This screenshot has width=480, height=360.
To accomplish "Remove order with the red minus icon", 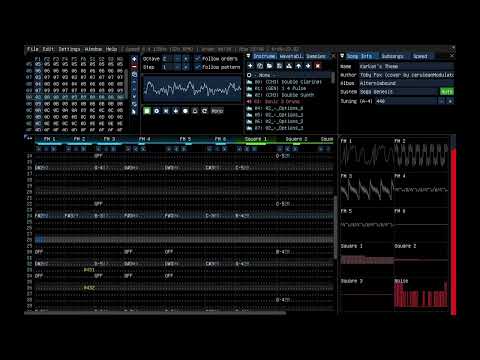I will coord(134,67).
